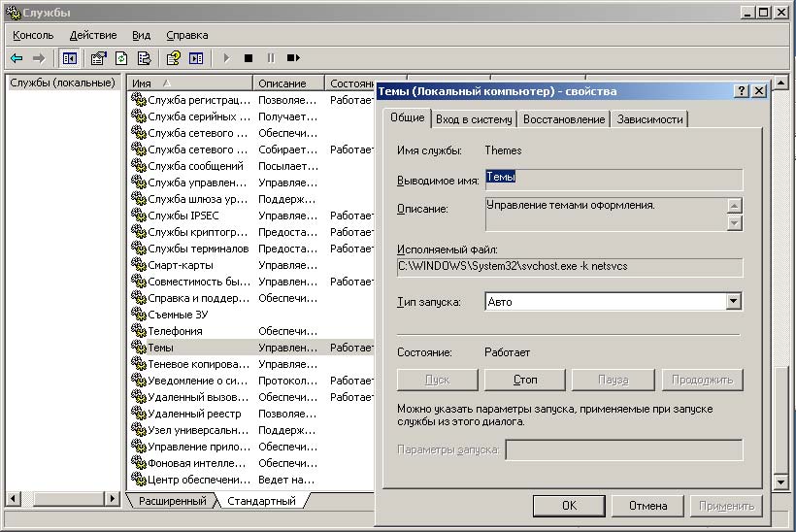The image size is (796, 532).
Task: Toggle the console tree pane icon
Action: (x=69, y=58)
